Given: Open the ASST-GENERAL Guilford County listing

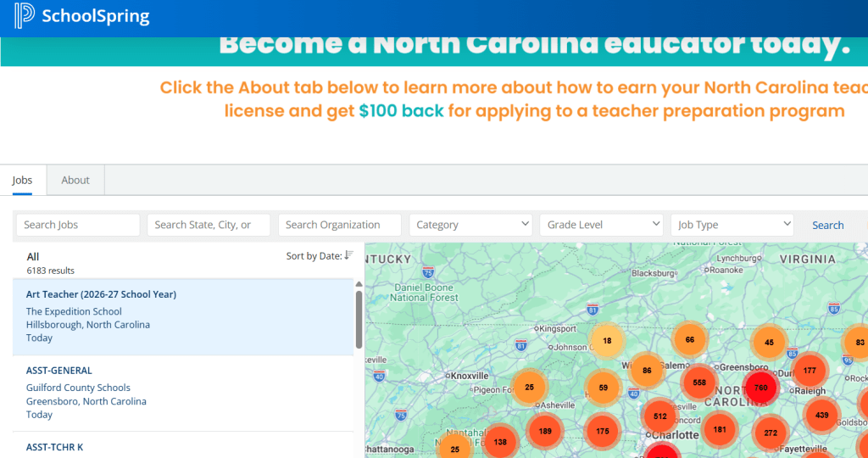Looking at the screenshot, I should 59,371.
